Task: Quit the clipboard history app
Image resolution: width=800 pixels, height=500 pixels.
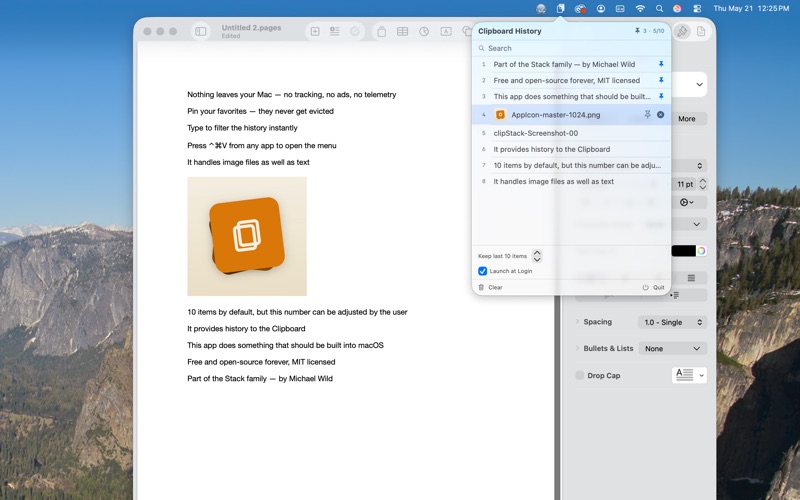Action: (x=654, y=287)
